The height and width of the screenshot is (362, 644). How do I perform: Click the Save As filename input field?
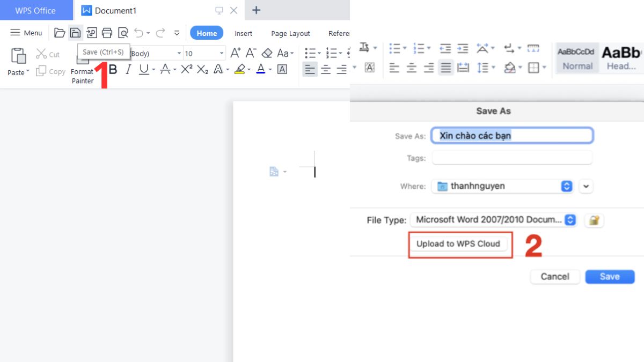pos(511,135)
